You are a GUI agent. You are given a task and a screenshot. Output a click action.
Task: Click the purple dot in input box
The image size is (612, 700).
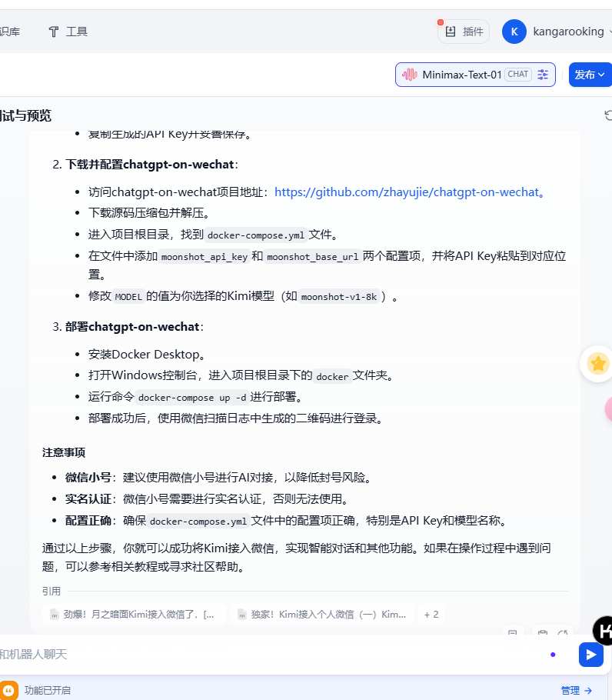(553, 655)
